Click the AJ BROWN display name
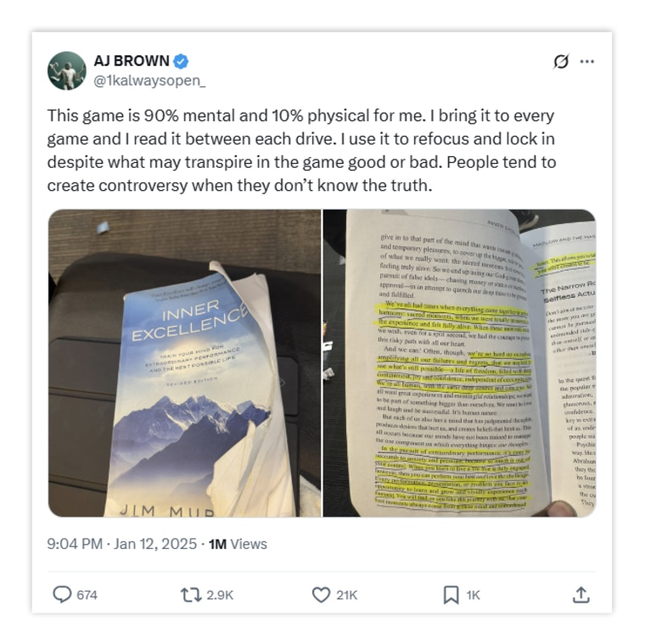 (132, 61)
